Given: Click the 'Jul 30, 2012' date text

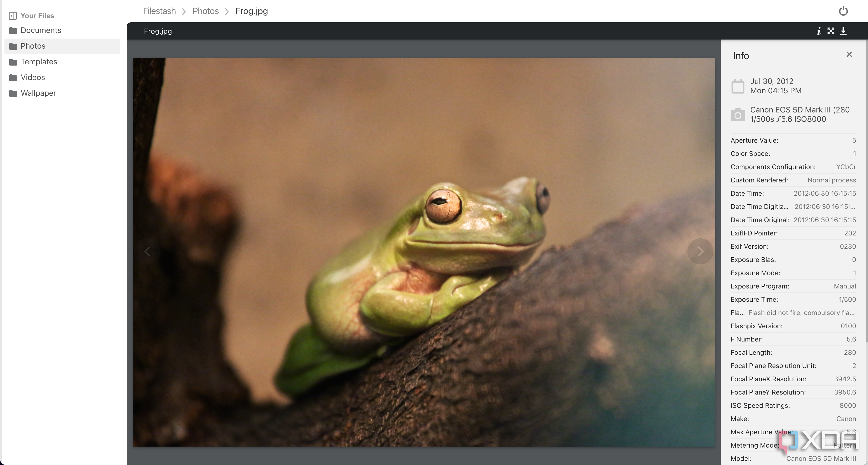Looking at the screenshot, I should pos(772,81).
